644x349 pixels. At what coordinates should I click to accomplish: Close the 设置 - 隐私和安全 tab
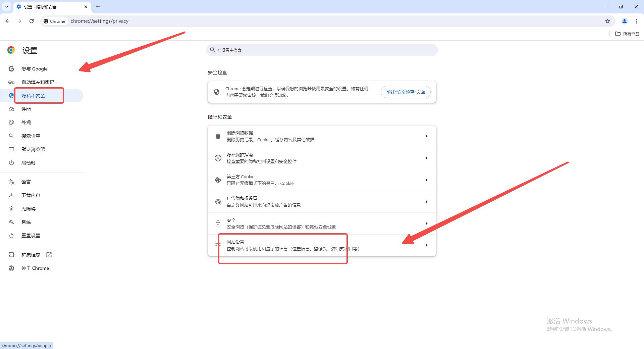[86, 7]
